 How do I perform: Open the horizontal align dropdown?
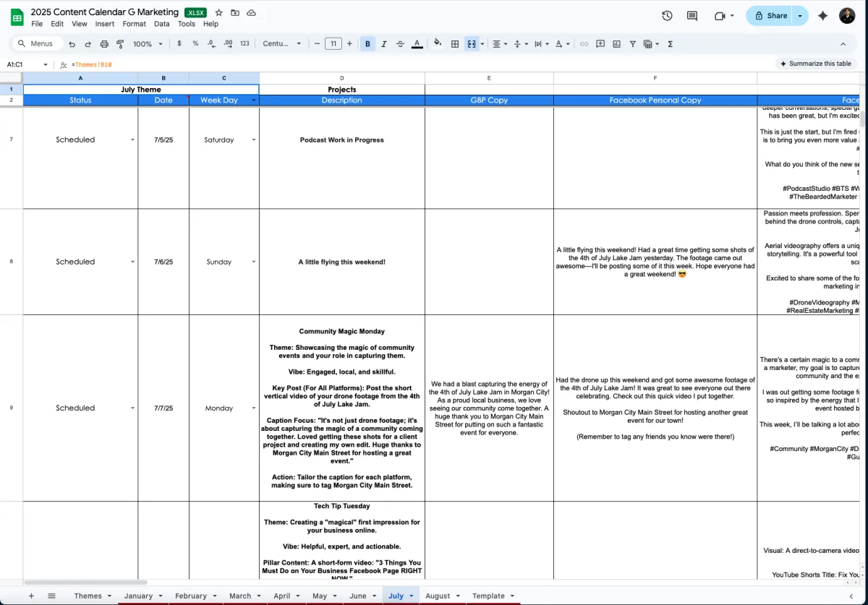(500, 44)
